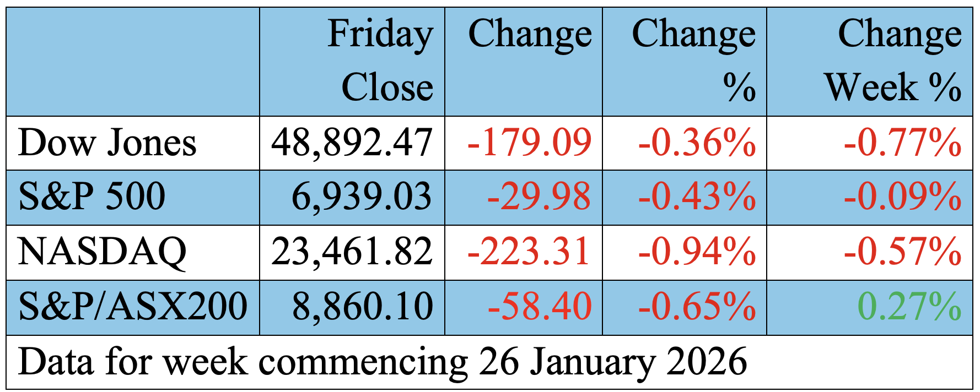This screenshot has height=392, width=980.
Task: Click the Friday Close column header
Action: click(380, 61)
